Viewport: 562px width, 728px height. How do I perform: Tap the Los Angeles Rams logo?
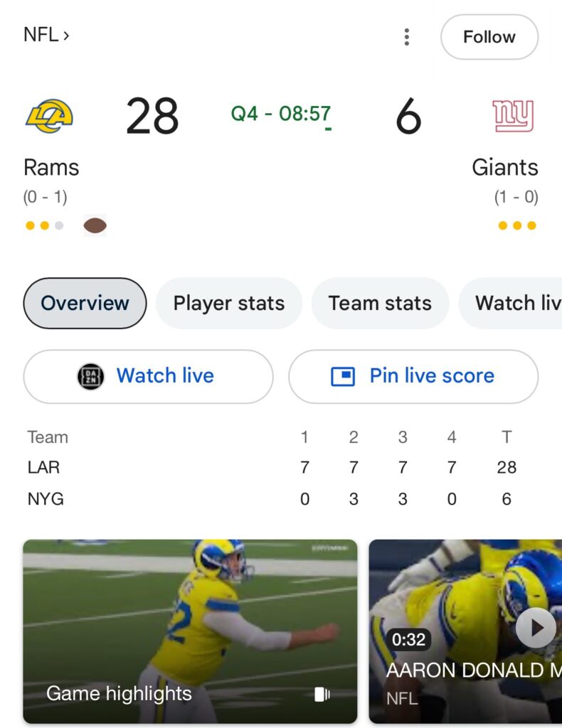(x=49, y=116)
